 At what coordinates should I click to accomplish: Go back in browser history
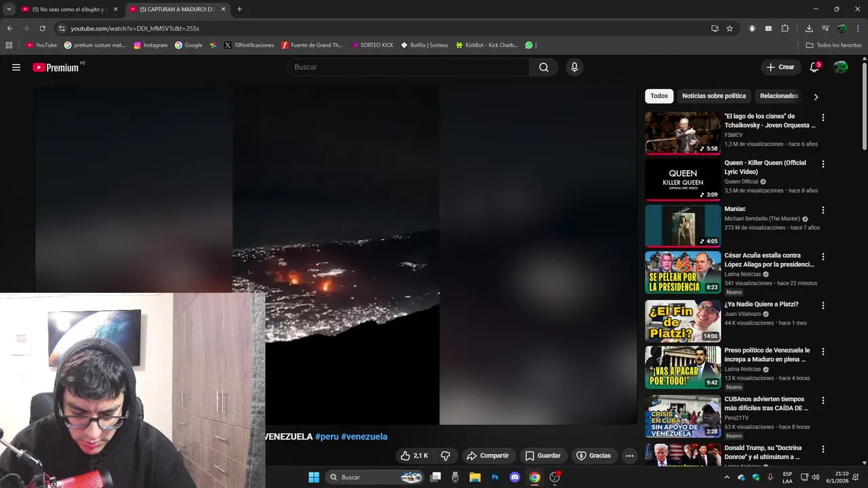tap(9, 28)
